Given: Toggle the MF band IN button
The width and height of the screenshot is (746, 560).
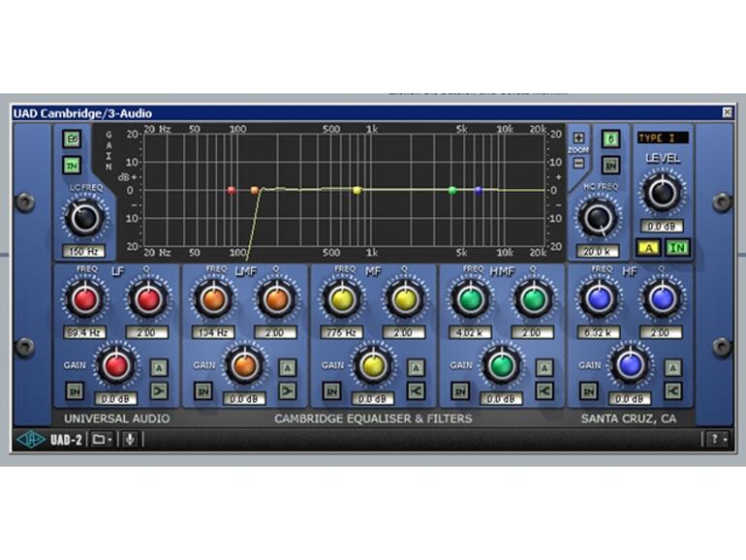Looking at the screenshot, I should pyautogui.click(x=331, y=391).
